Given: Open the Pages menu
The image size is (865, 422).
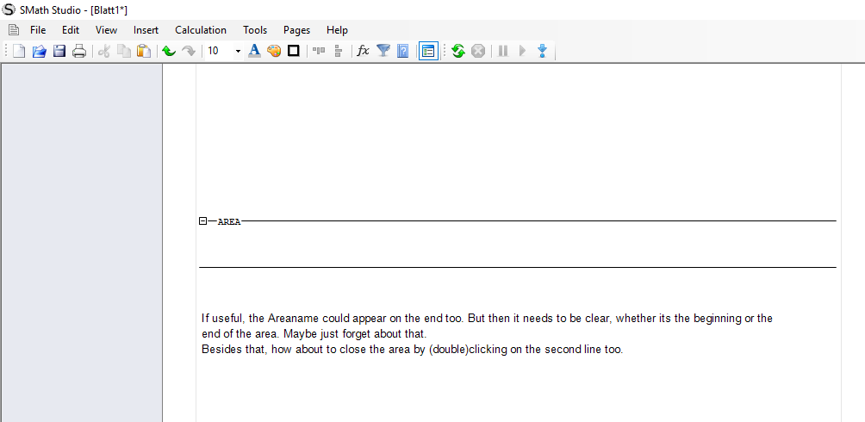Looking at the screenshot, I should click(297, 30).
